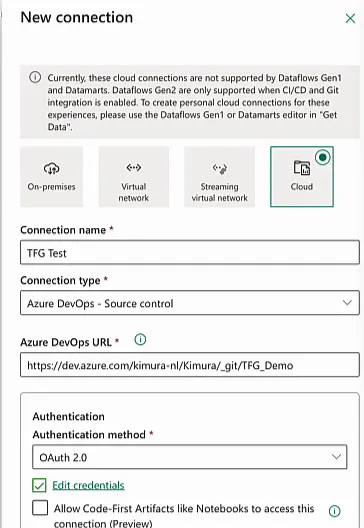Image resolution: width=364 pixels, height=528 pixels.
Task: Click the Connection type chevron arrow
Action: click(347, 303)
